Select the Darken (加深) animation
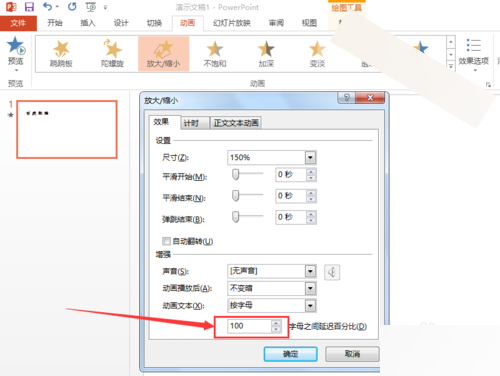The height and width of the screenshot is (376, 500). pyautogui.click(x=266, y=53)
